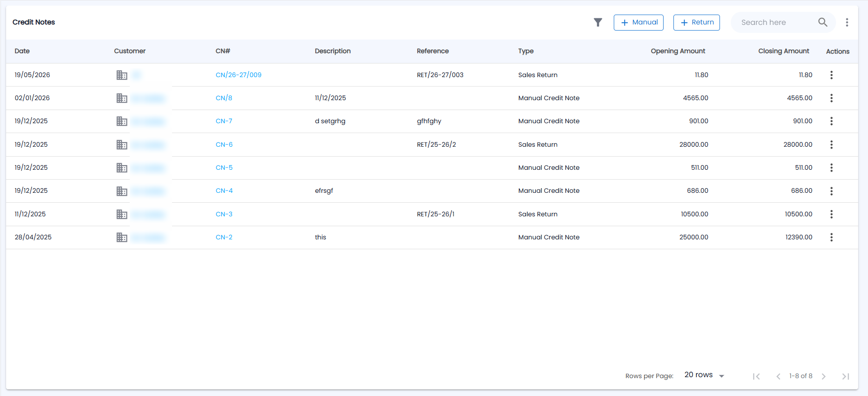Screen dimensions: 868x396
Task: Select description 'd setgrhg' cell
Action: click(330, 121)
